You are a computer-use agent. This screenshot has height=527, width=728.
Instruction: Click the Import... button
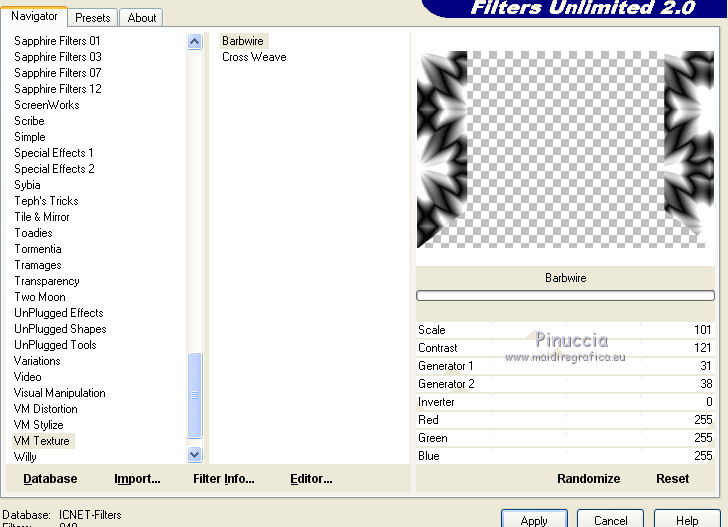coord(137,479)
